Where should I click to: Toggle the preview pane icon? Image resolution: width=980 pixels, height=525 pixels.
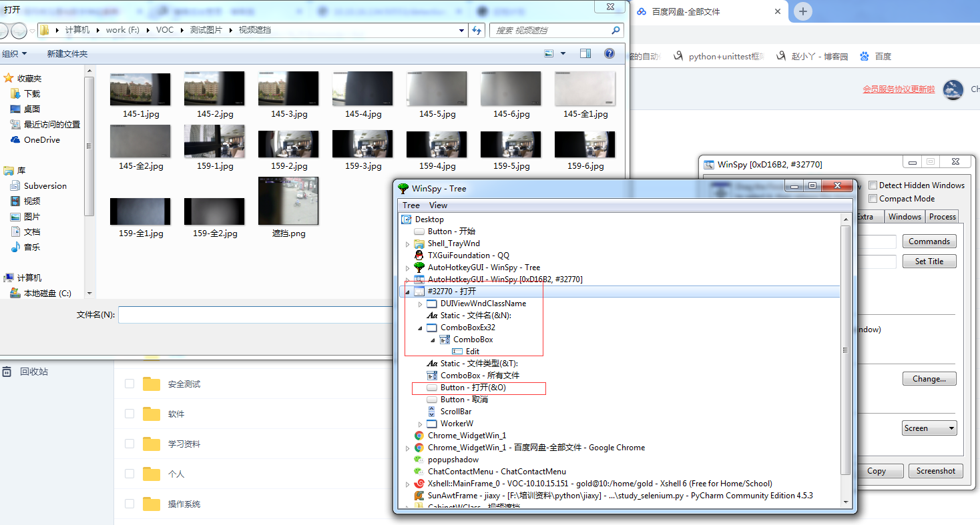coord(585,53)
